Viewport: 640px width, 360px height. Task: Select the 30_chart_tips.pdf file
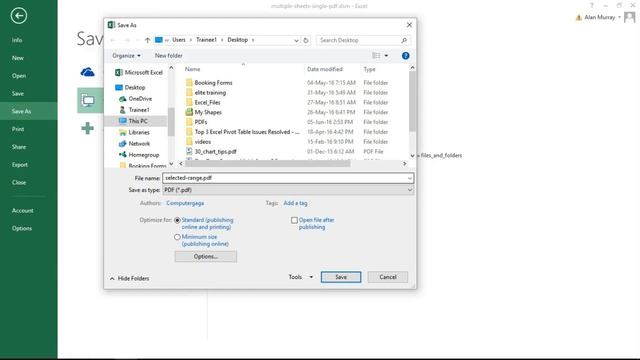coord(211,151)
